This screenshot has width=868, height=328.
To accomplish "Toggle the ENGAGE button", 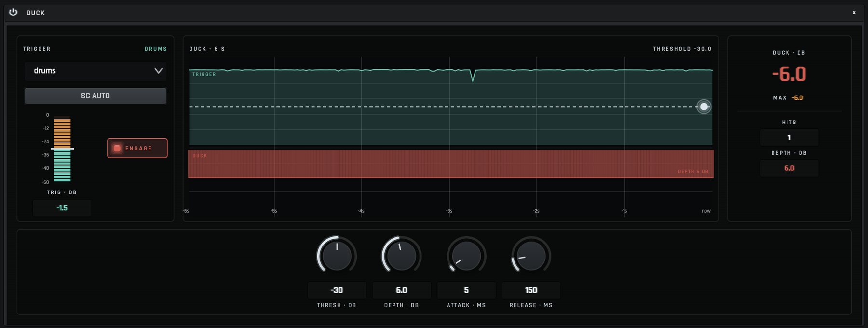I will tap(137, 148).
